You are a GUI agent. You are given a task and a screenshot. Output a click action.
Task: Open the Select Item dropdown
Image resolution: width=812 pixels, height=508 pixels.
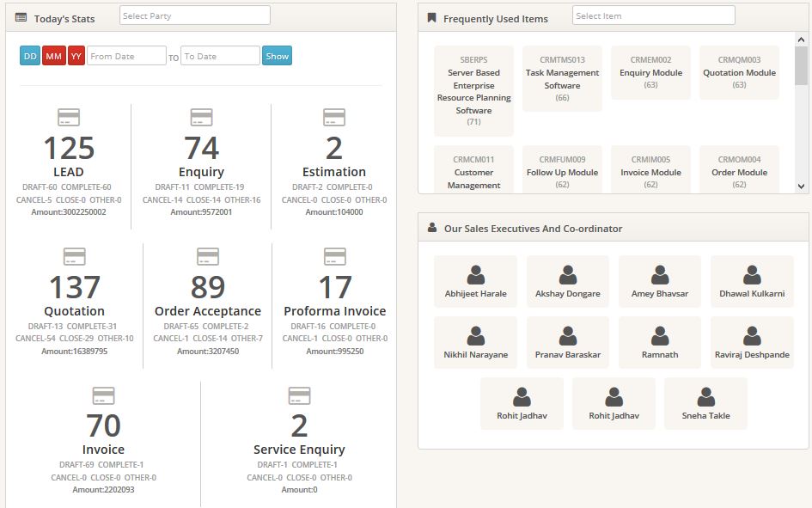[655, 15]
